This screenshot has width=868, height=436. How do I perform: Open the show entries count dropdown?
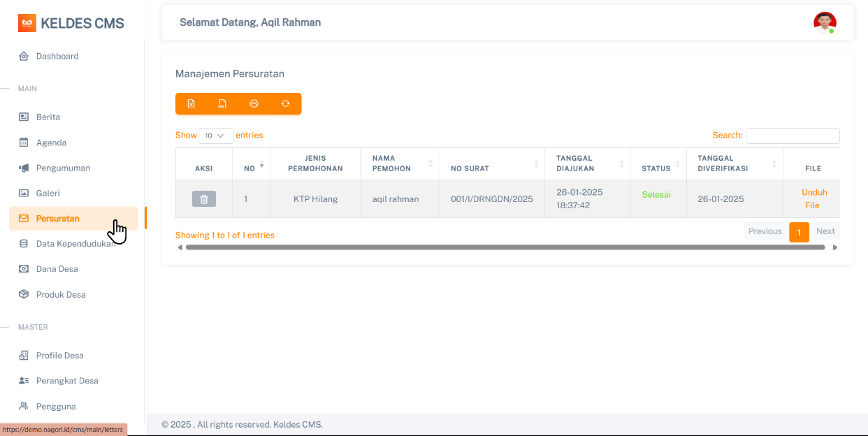click(216, 136)
